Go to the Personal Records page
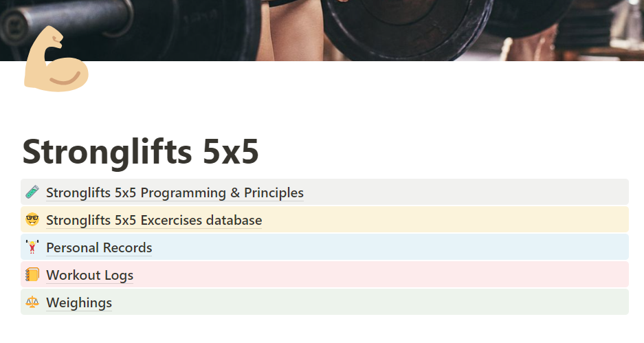The width and height of the screenshot is (644, 343). (x=99, y=247)
